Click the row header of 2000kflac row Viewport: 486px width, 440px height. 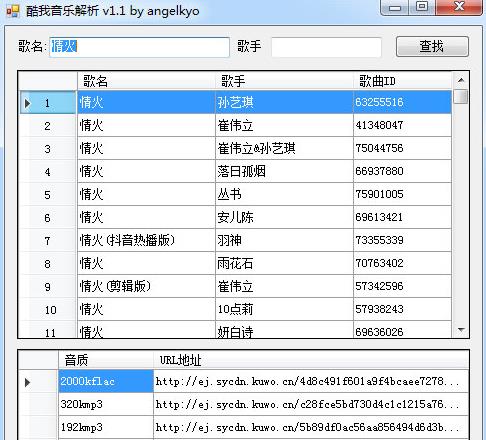click(x=38, y=381)
